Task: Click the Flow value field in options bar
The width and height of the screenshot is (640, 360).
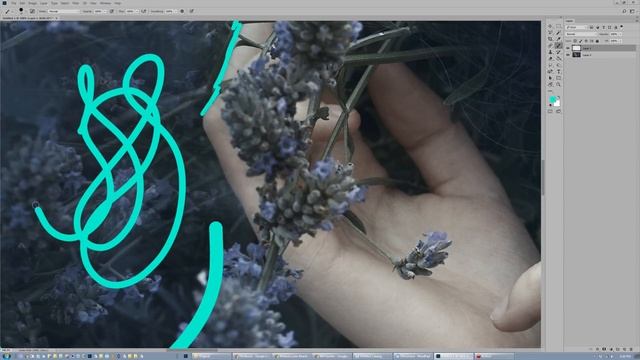Action: coord(130,11)
